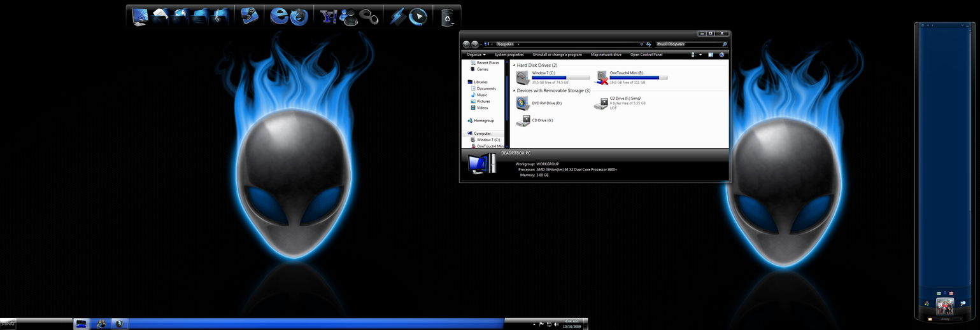980x330 pixels.
Task: Open the network tray icon
Action: click(549, 324)
